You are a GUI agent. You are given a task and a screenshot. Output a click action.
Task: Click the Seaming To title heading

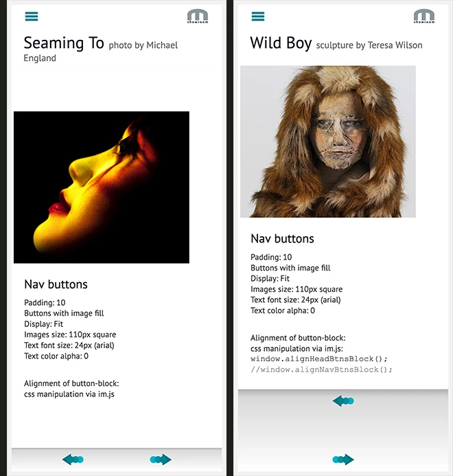[64, 43]
